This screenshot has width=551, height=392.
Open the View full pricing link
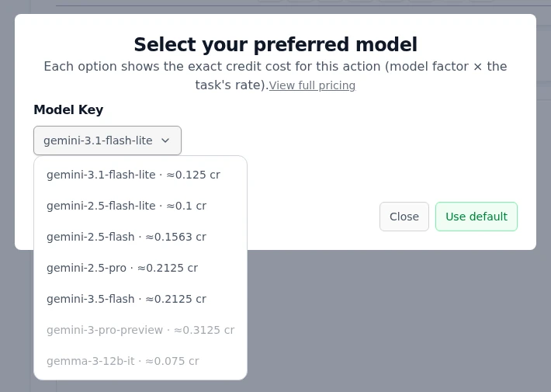point(313,85)
